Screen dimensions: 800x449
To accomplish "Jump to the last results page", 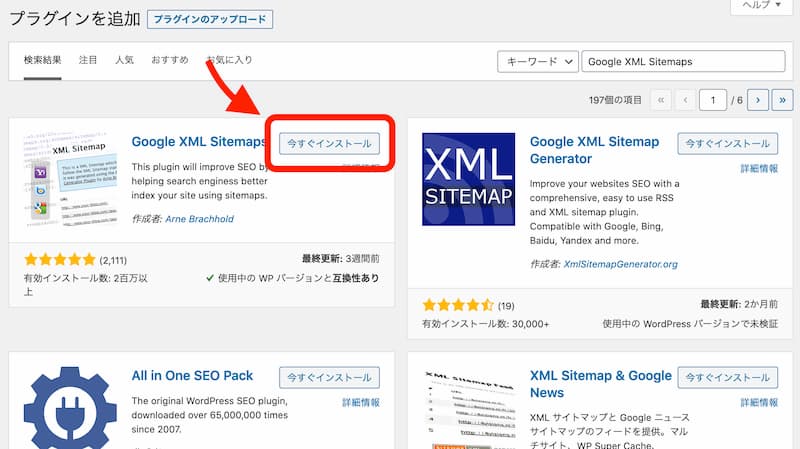I will [782, 100].
